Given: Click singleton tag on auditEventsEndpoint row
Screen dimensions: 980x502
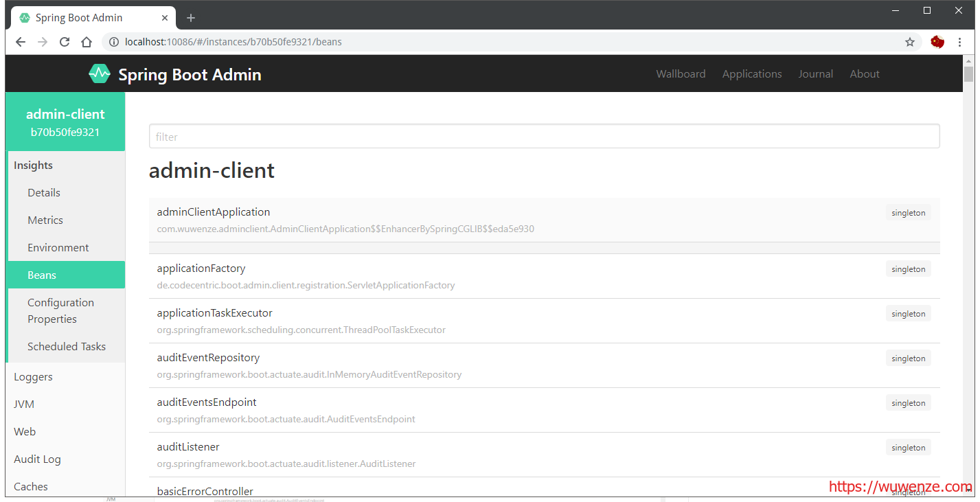Looking at the screenshot, I should click(x=908, y=403).
